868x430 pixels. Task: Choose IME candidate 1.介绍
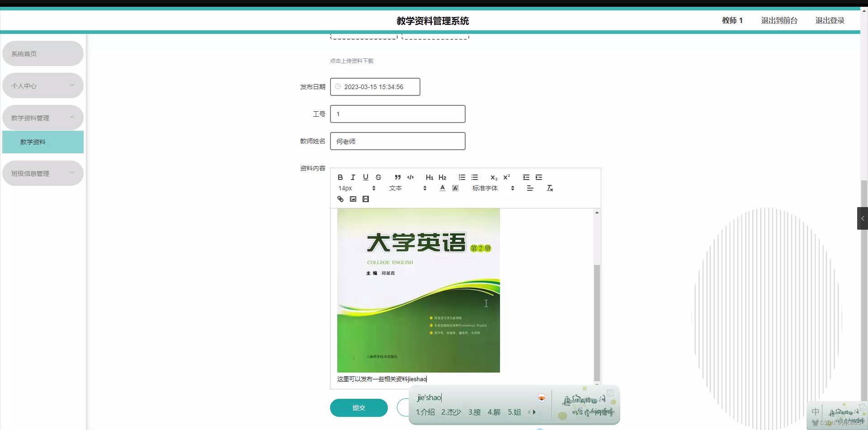click(425, 412)
